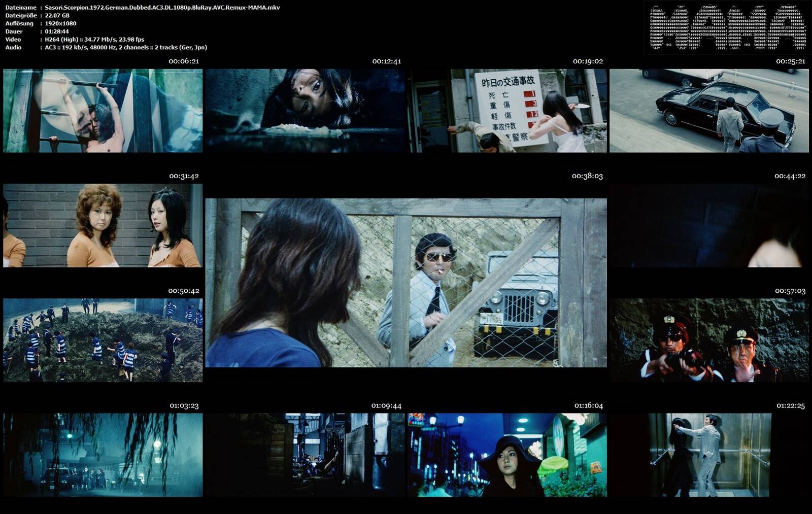Click the 00:38:03 timestamp
The image size is (812, 514).
pyautogui.click(x=587, y=176)
